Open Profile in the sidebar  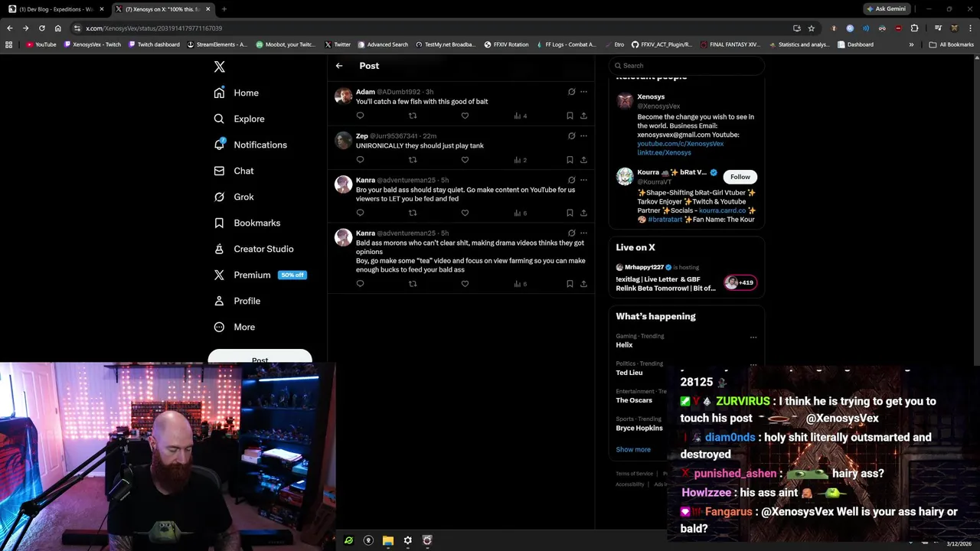237,301
